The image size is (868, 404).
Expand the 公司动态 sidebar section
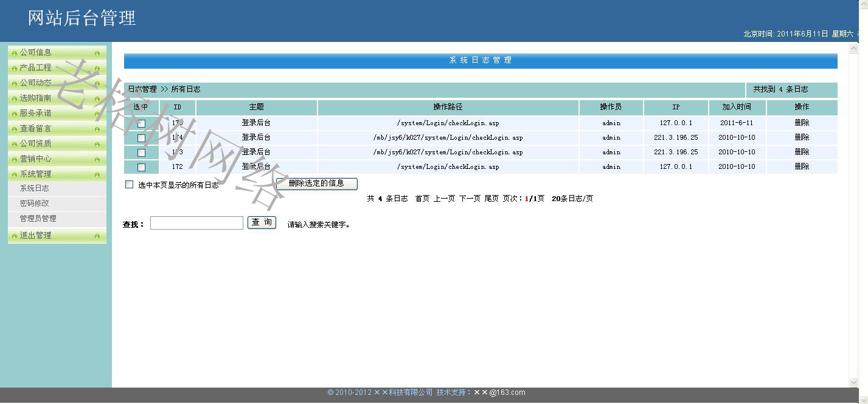click(35, 83)
